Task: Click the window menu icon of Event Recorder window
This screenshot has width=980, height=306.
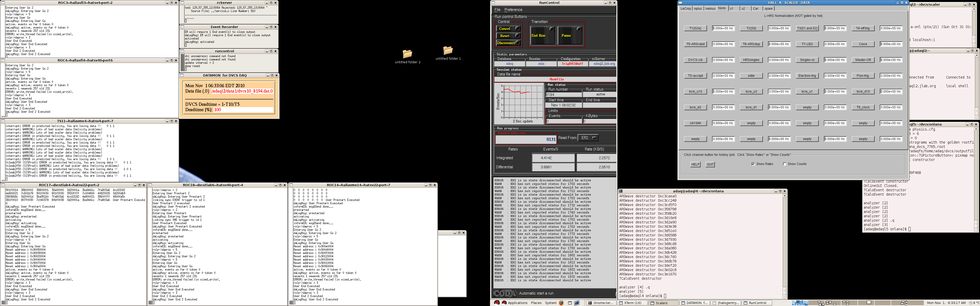Action: 182,27
